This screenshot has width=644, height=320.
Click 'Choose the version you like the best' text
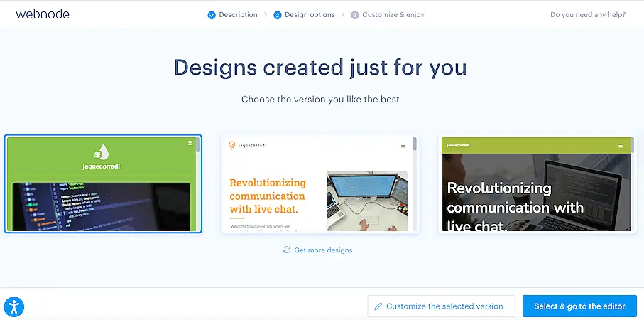pos(320,99)
